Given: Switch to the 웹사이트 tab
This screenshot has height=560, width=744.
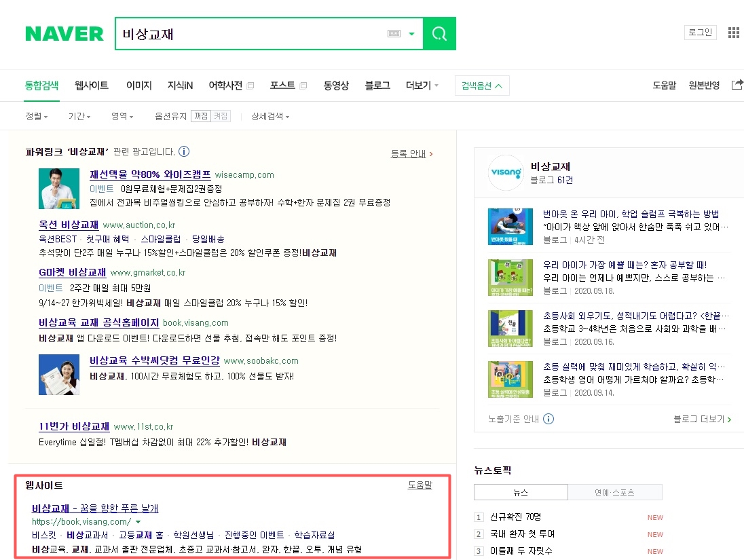Looking at the screenshot, I should pos(92,86).
